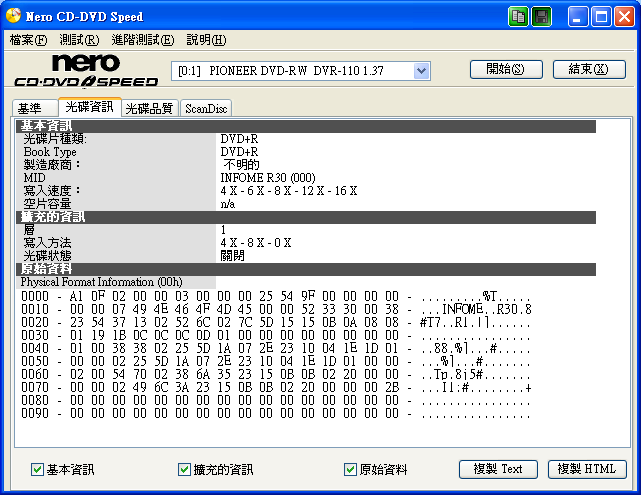This screenshot has height=495, width=641.
Task: Click the 結束(X) button
Action: tap(589, 69)
